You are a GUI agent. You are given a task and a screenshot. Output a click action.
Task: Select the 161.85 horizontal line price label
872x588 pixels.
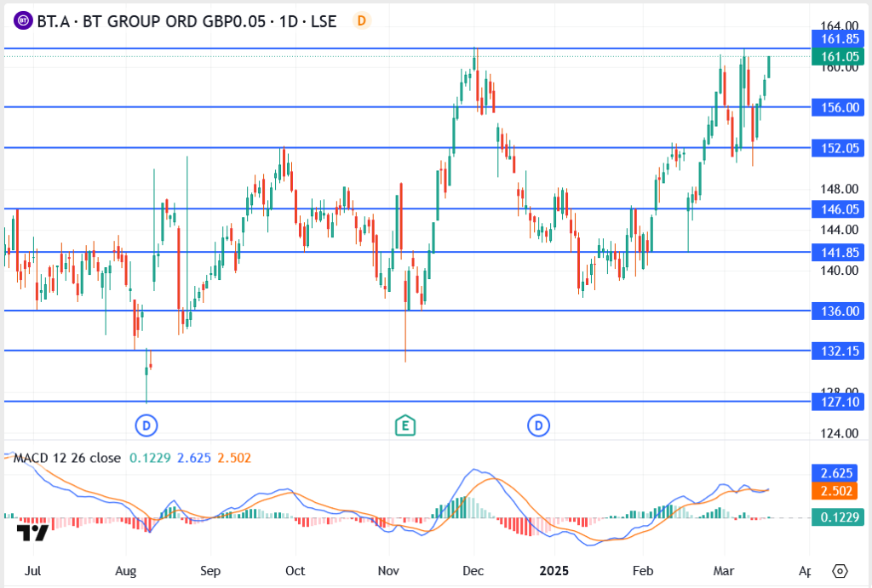coord(839,39)
